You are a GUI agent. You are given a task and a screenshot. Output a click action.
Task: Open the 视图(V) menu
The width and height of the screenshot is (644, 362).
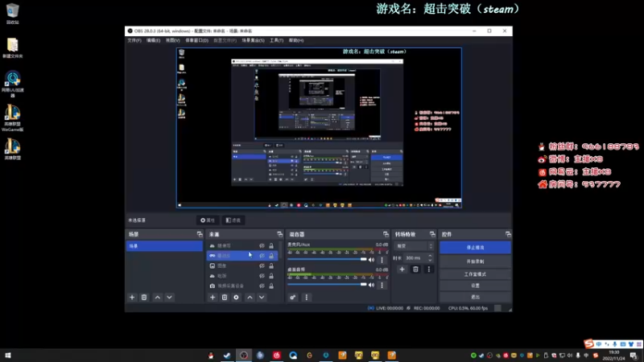[x=172, y=40]
